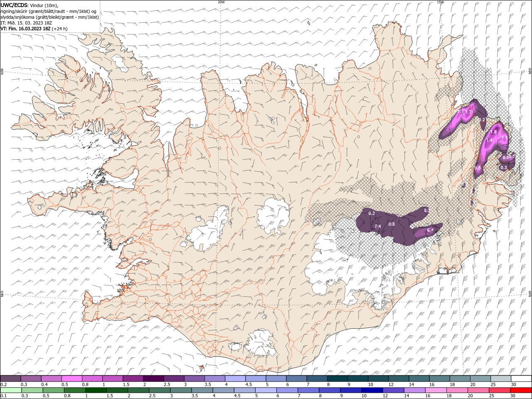Viewport: 532px width, 399px height.
Task: Click the 20W longitude label
Action: (x=221, y=2)
